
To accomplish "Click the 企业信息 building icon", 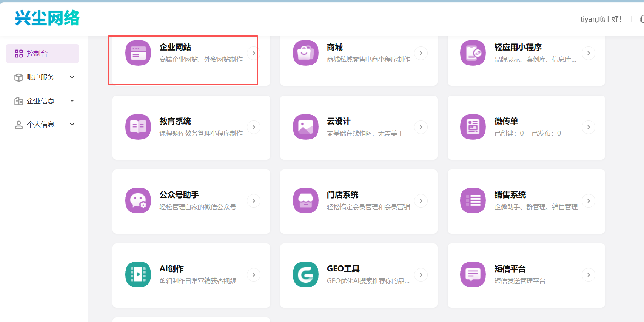I will pyautogui.click(x=19, y=101).
